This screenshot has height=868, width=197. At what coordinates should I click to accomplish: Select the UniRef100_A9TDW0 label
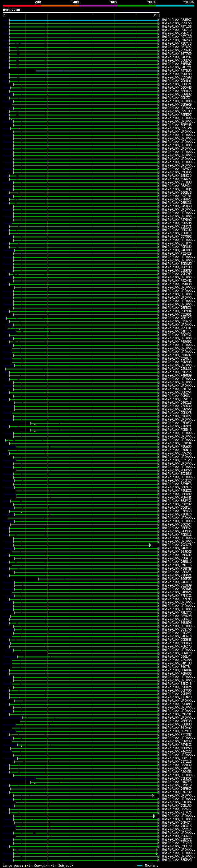(177, 71)
